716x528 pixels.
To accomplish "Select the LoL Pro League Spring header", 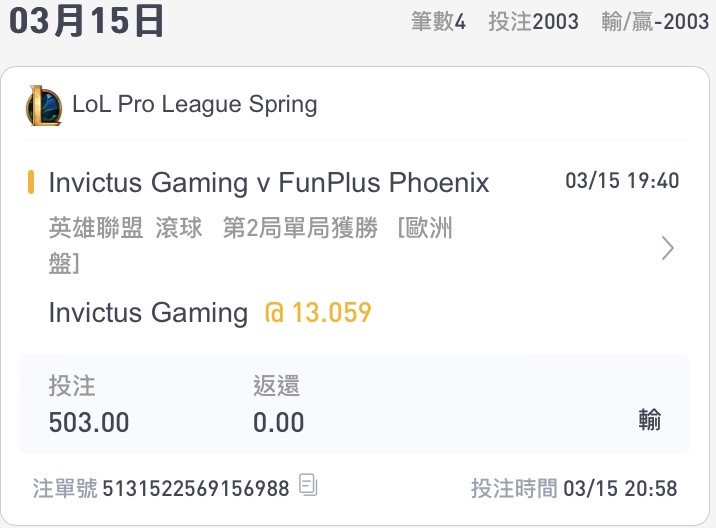I will point(195,104).
